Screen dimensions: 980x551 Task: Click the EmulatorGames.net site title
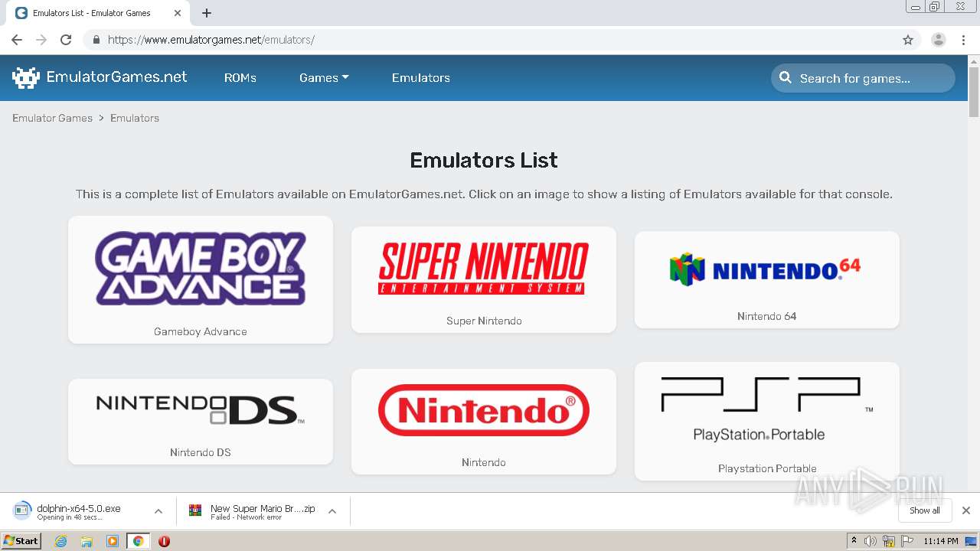pyautogui.click(x=116, y=77)
